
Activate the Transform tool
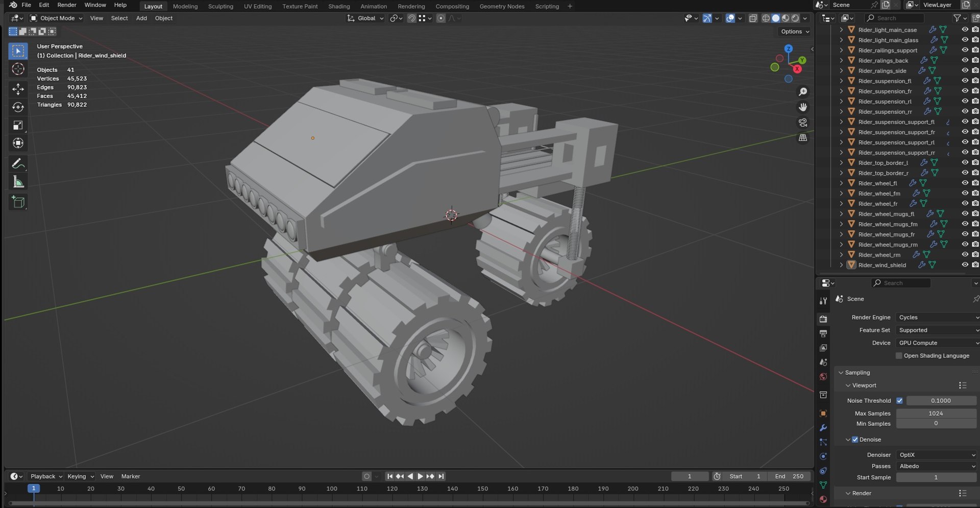[x=18, y=143]
